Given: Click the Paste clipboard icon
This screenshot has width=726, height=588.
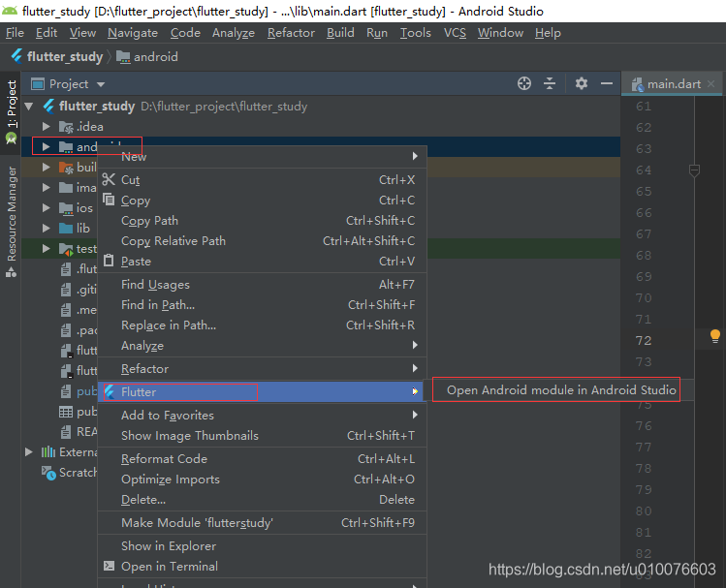Looking at the screenshot, I should 109,261.
